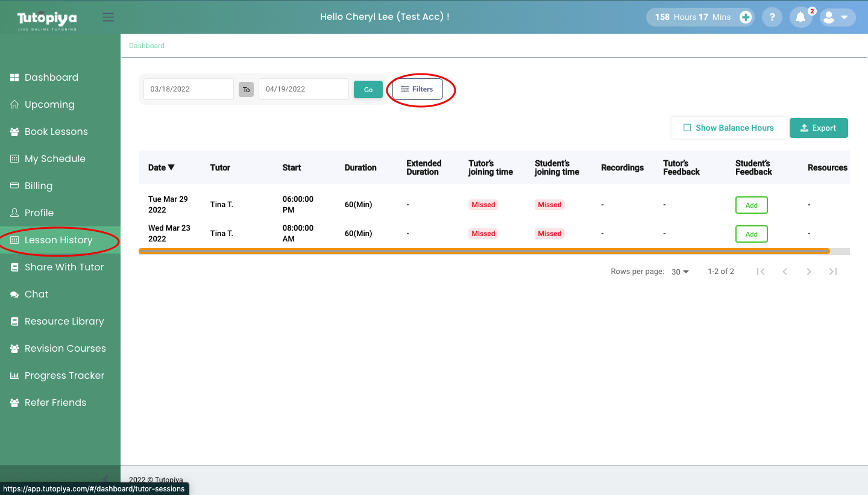Click the Tutopiya logo
Screen dimensions: 868x495
[47, 19]
